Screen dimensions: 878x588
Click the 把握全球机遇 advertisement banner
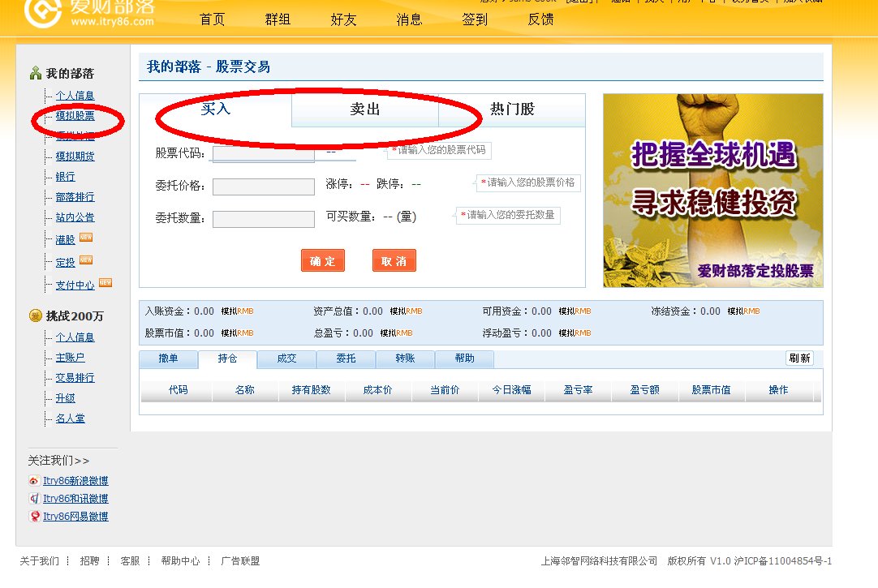point(712,189)
